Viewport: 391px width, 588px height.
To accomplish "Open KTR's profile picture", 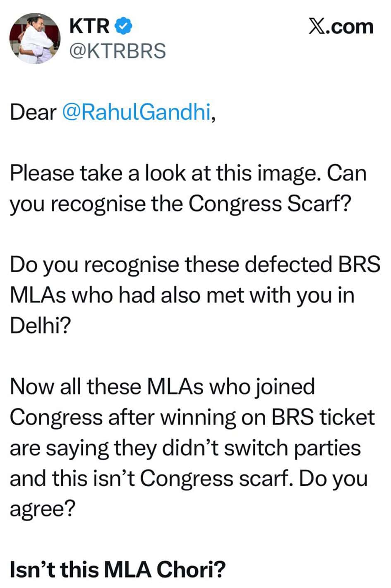I will 35,39.
